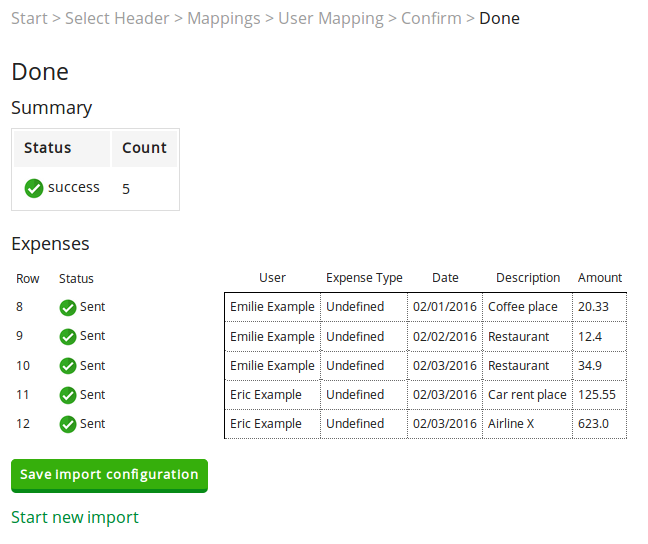Go to the Confirm breadcrumb step
The image size is (648, 544).
(431, 19)
